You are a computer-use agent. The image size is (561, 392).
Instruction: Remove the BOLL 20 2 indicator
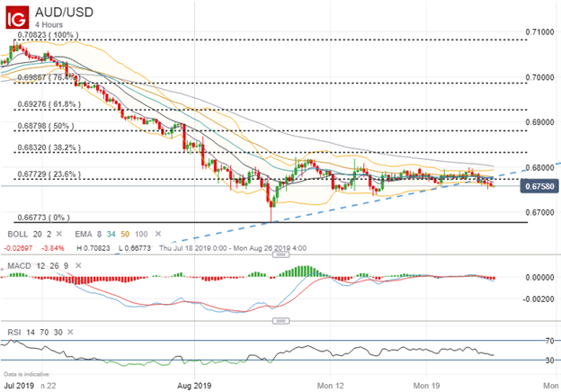coord(59,234)
